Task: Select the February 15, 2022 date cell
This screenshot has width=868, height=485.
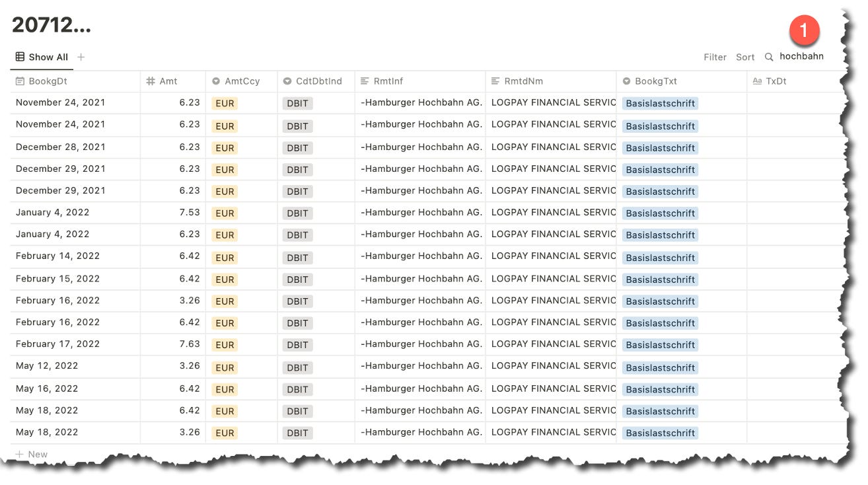Action: point(75,279)
